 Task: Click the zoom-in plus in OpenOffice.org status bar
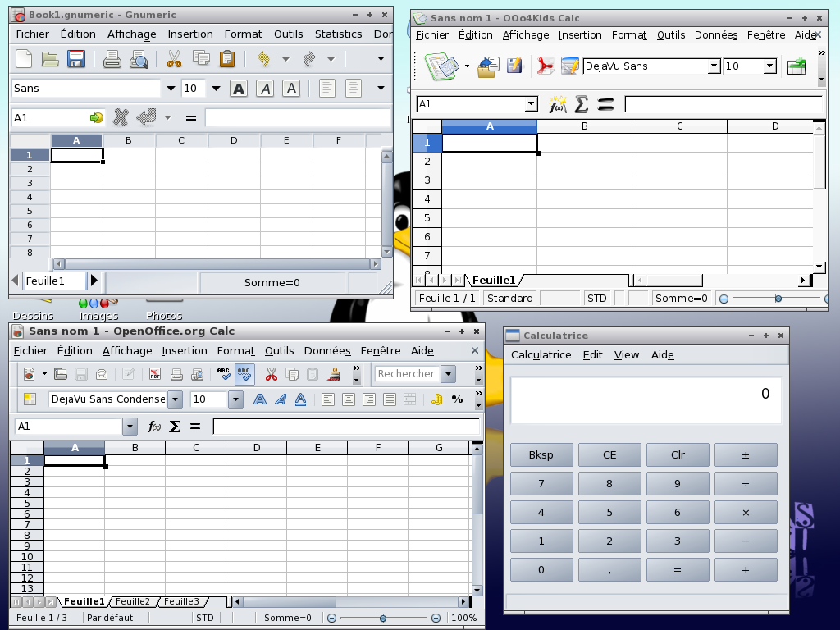point(436,619)
